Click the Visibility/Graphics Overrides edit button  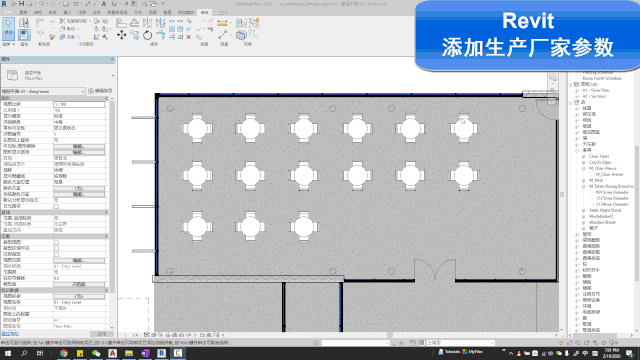[79, 146]
